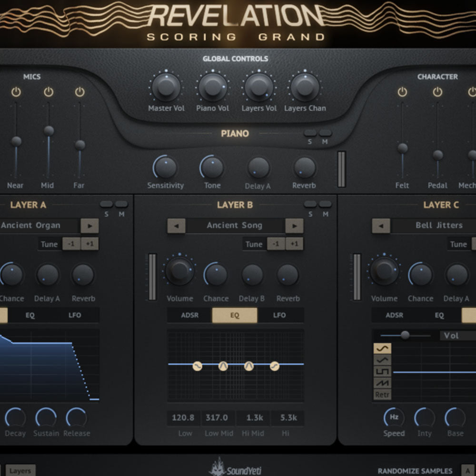Toggle the Near mic power icon
The image size is (476, 476).
coord(16,92)
